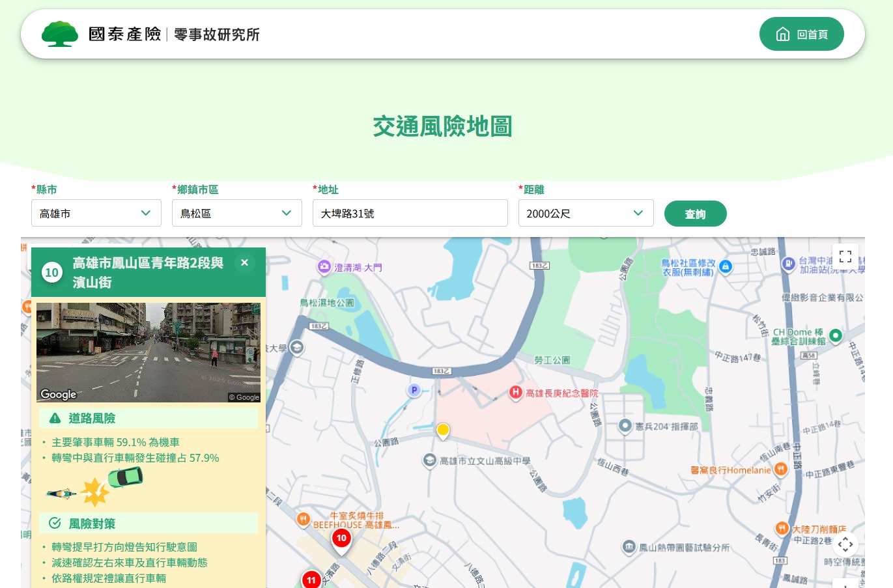Click the 高雄長庚紀念醫院 hospital icon
The image size is (893, 588).
click(x=515, y=392)
